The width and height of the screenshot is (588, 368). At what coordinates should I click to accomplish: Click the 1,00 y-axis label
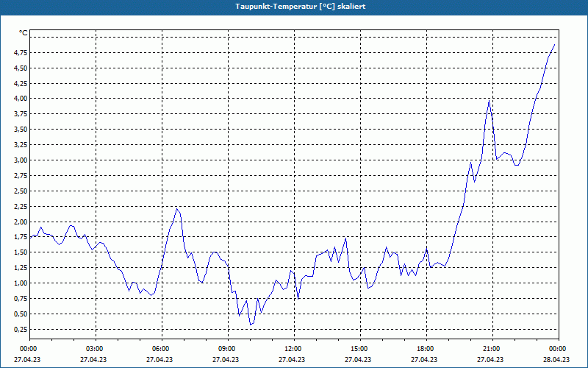click(21, 283)
